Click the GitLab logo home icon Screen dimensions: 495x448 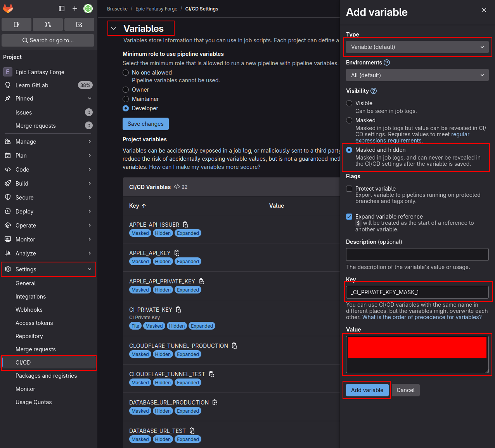8,9
